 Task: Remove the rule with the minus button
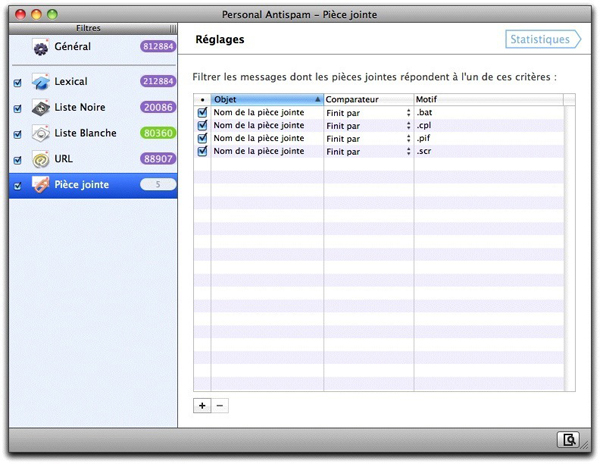[x=220, y=406]
